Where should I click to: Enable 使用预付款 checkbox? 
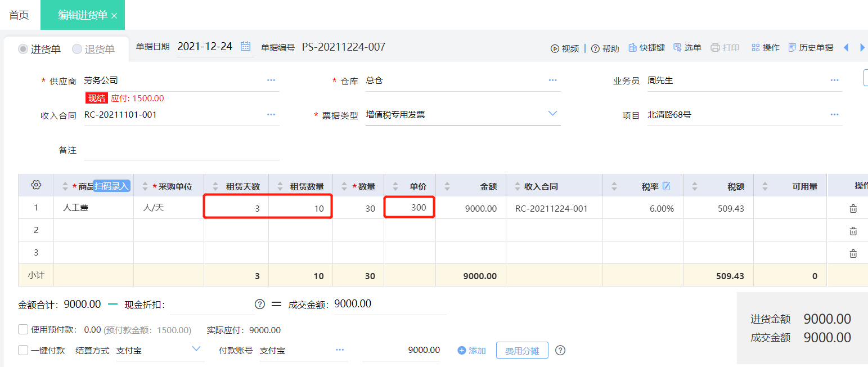[x=23, y=330]
